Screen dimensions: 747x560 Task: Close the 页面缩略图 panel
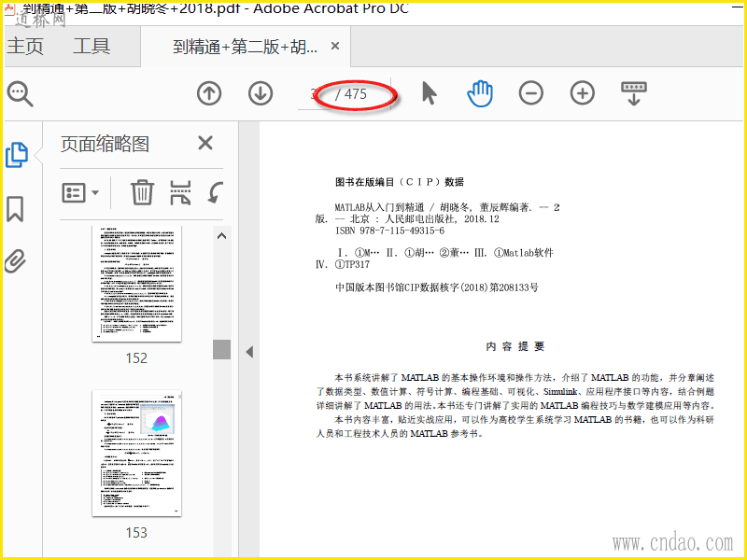[205, 143]
